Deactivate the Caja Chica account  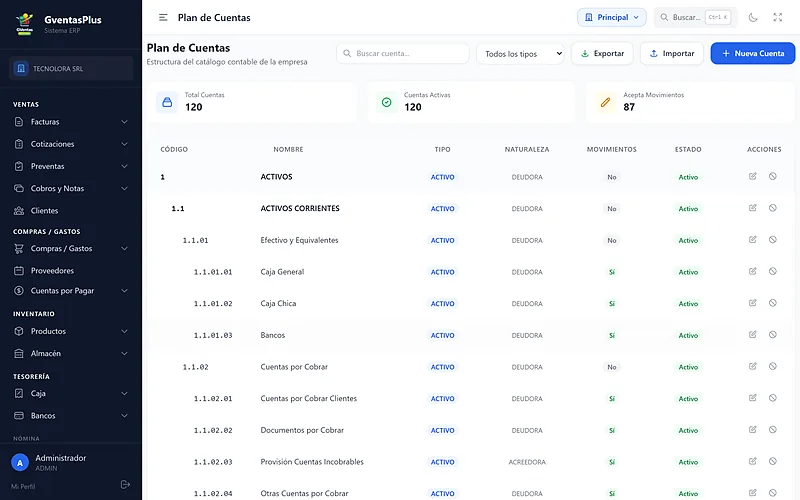pos(772,303)
